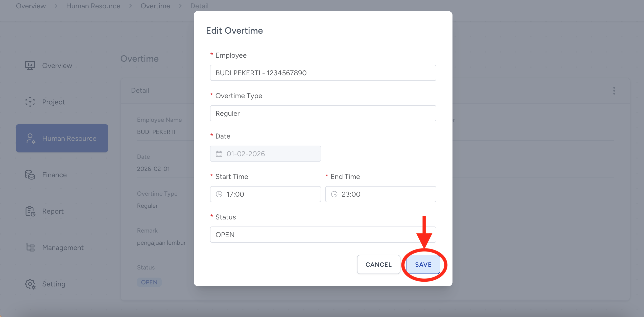
Task: Open the Overtime Type dropdown
Action: pyautogui.click(x=323, y=113)
